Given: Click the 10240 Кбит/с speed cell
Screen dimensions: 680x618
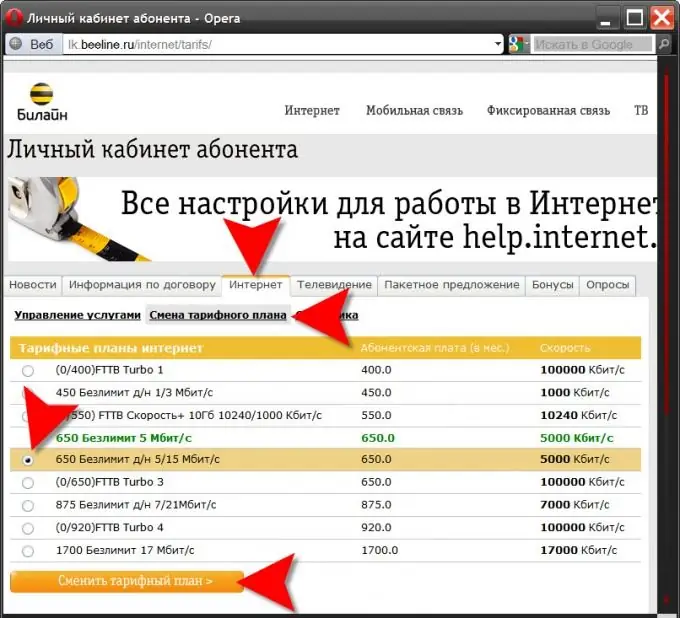Looking at the screenshot, I should [x=578, y=415].
